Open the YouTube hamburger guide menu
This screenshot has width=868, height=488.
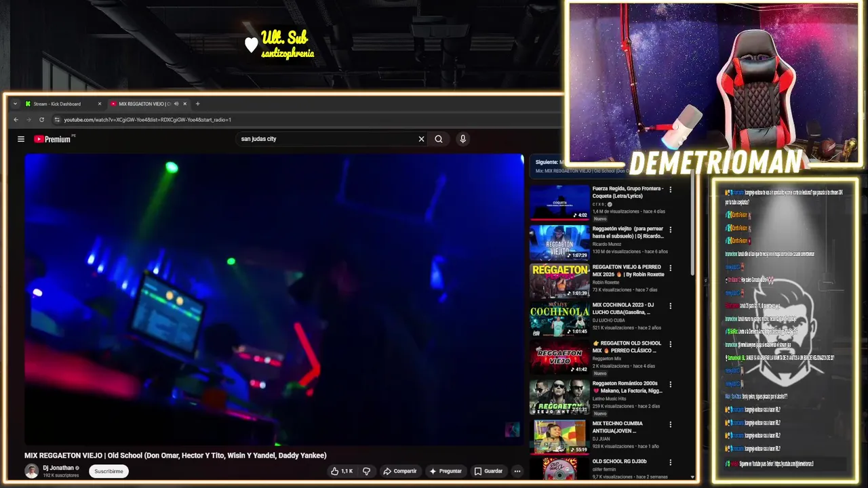21,139
